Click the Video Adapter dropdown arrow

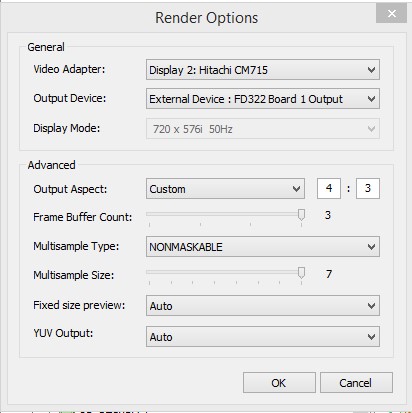coord(371,70)
